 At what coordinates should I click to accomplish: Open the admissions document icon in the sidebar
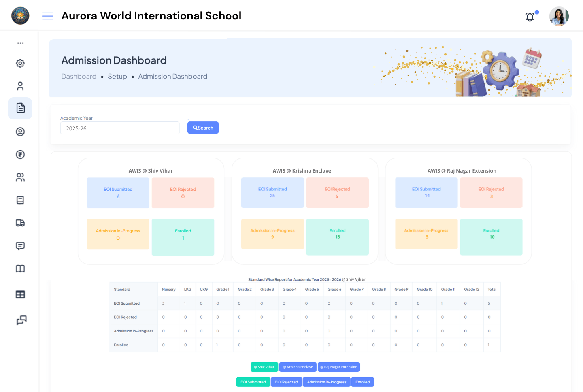(x=20, y=108)
